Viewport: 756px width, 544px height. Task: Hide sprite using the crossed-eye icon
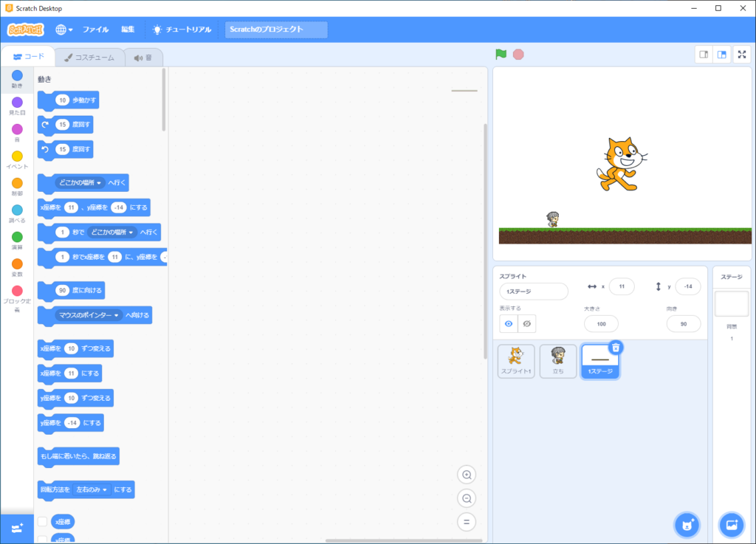click(526, 323)
